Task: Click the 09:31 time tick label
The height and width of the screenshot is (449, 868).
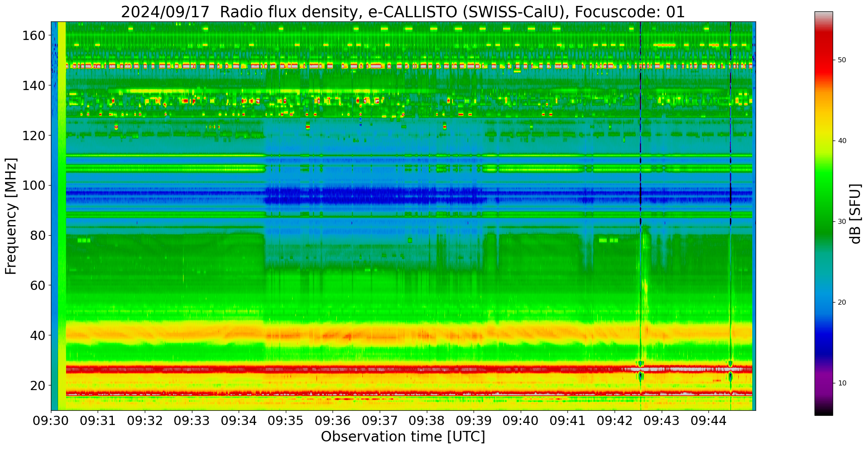Action: 98,420
